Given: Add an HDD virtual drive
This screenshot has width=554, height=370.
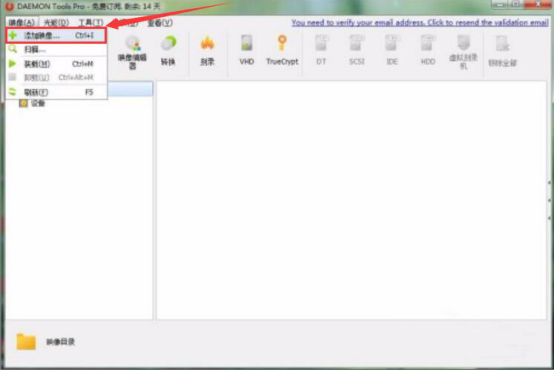Looking at the screenshot, I should pos(428,50).
